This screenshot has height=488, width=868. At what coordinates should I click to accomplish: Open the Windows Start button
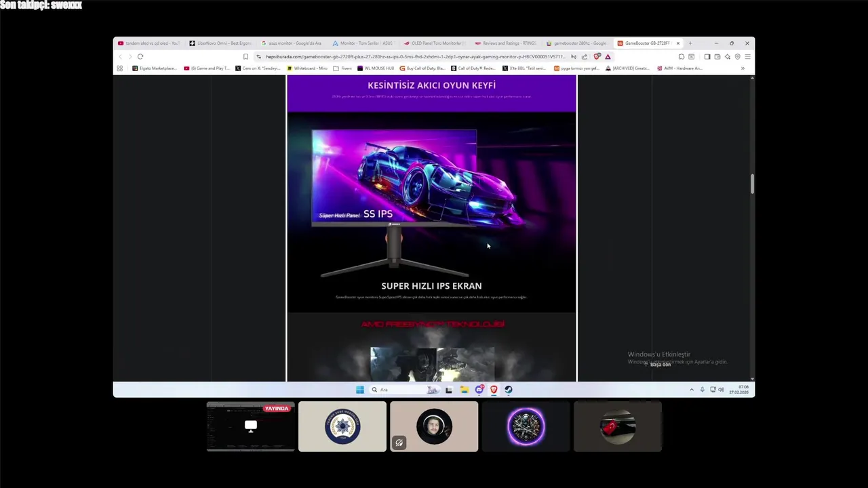[x=360, y=390]
